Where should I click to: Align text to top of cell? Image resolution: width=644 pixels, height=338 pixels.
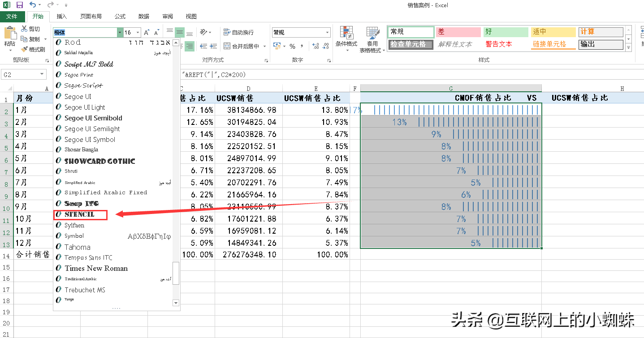(170, 32)
